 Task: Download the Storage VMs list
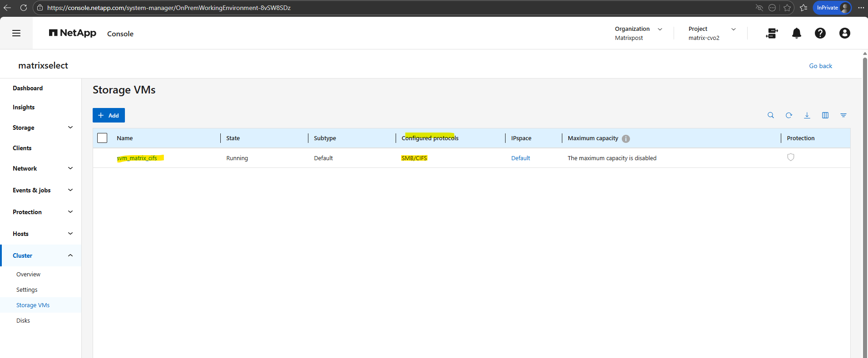[807, 115]
